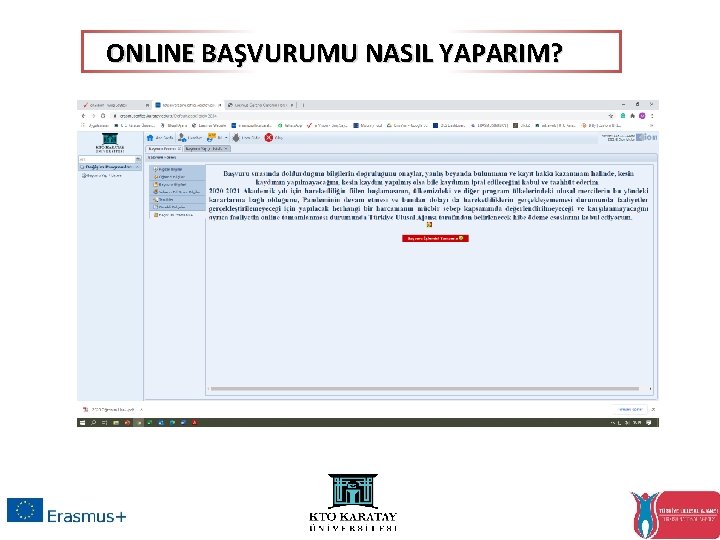Click the browser back arrow

point(83,116)
